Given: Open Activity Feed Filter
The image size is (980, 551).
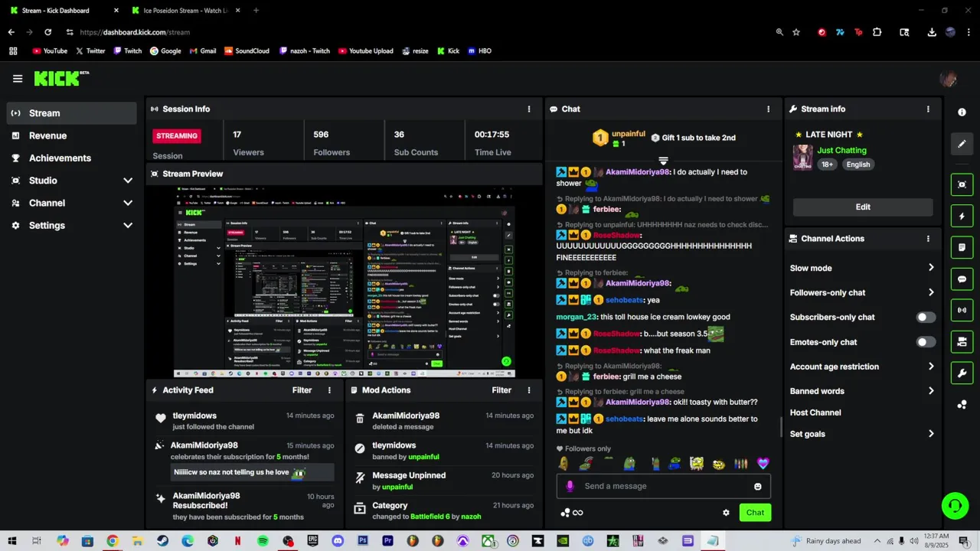Looking at the screenshot, I should click(302, 390).
